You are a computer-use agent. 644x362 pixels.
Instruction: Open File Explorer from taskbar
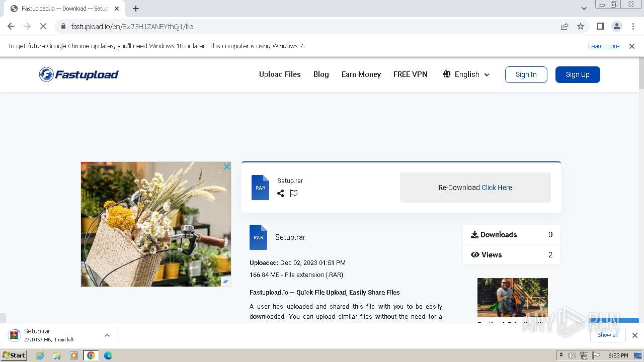(57, 355)
